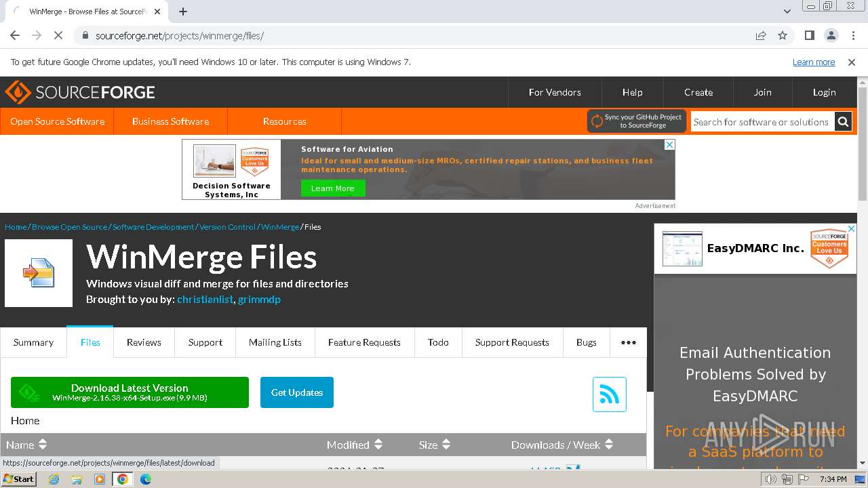The image size is (868, 488).
Task: Open Open Source Software menu
Action: (57, 121)
